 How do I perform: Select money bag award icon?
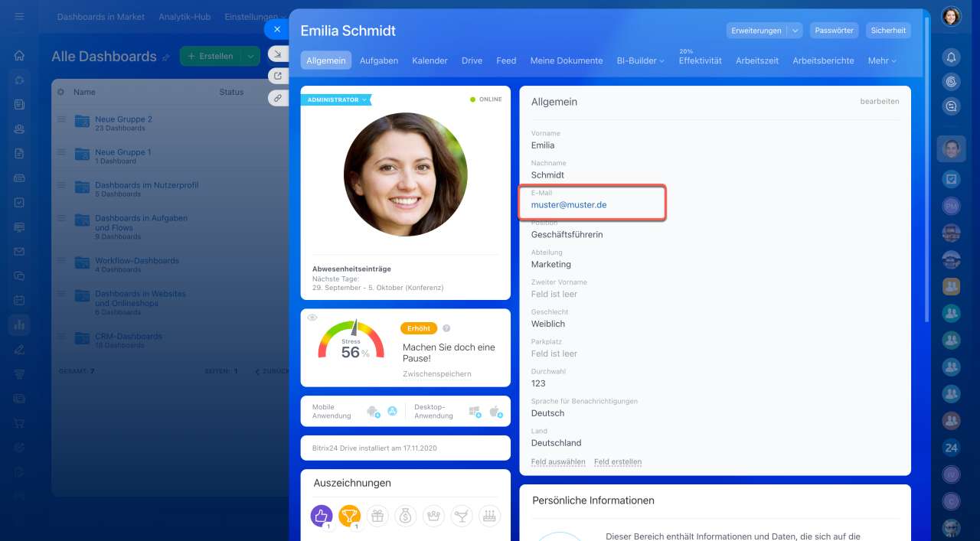[406, 517]
